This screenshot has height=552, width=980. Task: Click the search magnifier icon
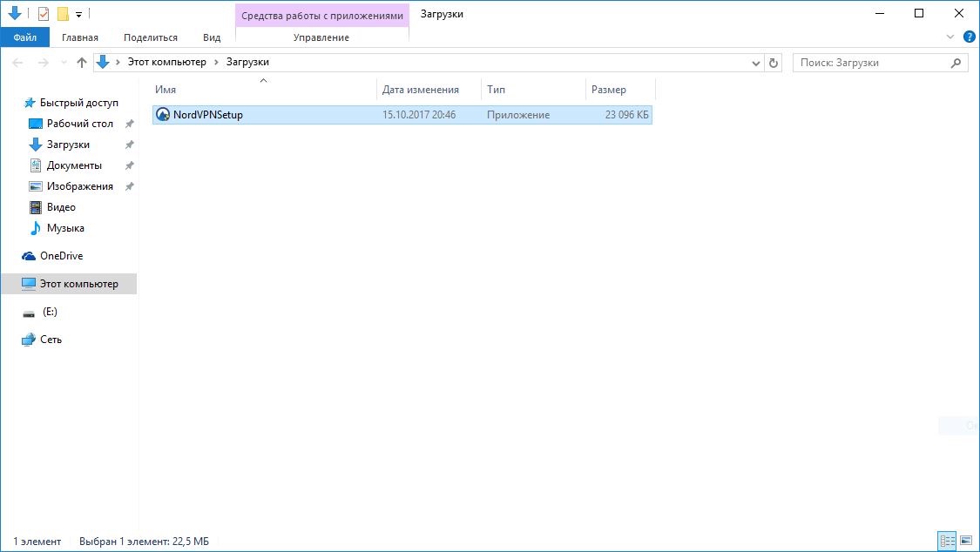click(956, 63)
